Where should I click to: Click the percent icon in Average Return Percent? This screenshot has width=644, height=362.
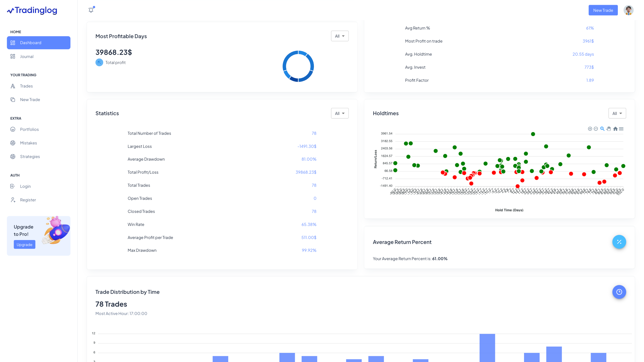pyautogui.click(x=619, y=242)
